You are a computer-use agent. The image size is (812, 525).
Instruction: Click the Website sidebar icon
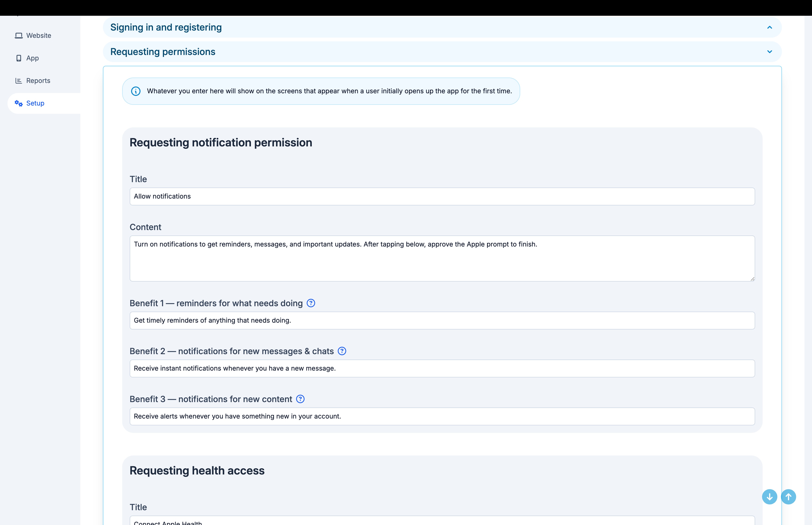click(x=19, y=35)
